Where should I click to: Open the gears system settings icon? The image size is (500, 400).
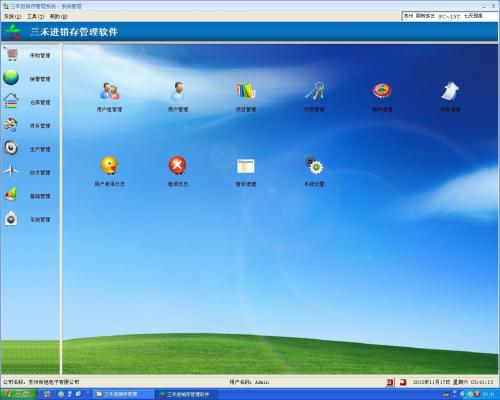314,165
